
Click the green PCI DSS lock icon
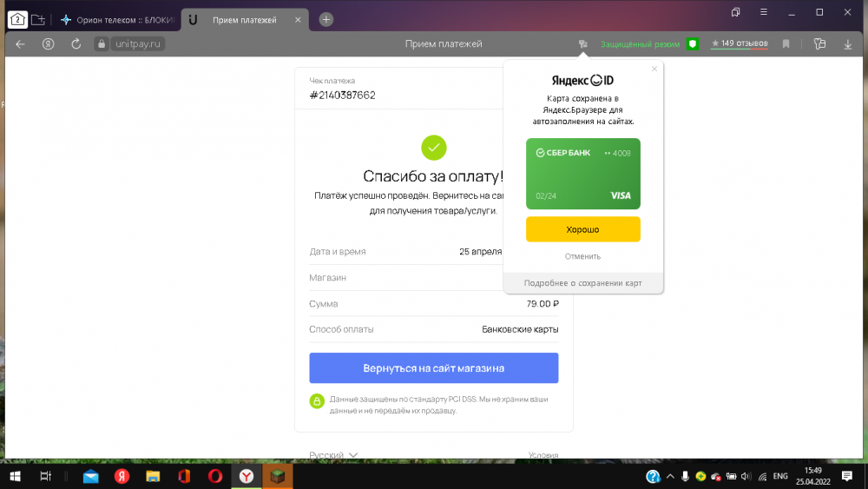(x=317, y=401)
